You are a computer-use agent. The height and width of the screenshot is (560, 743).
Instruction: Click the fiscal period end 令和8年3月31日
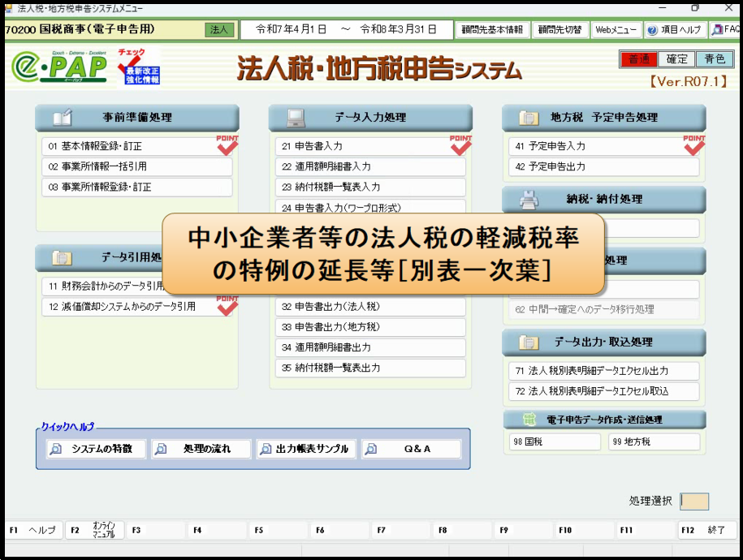pos(398,29)
